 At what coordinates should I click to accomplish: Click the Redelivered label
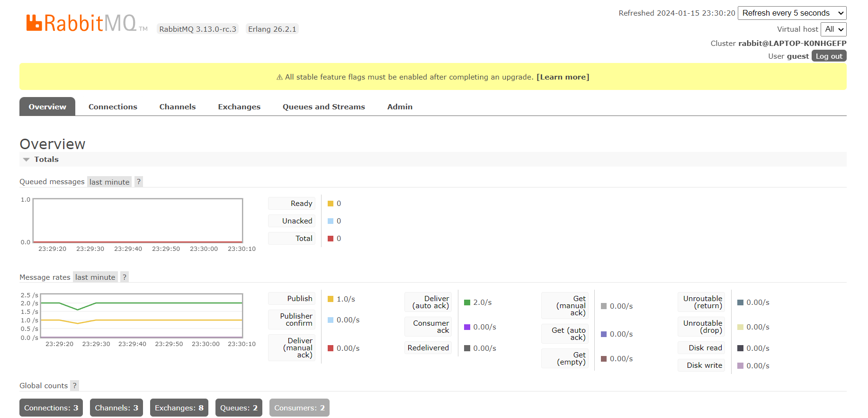tap(428, 348)
